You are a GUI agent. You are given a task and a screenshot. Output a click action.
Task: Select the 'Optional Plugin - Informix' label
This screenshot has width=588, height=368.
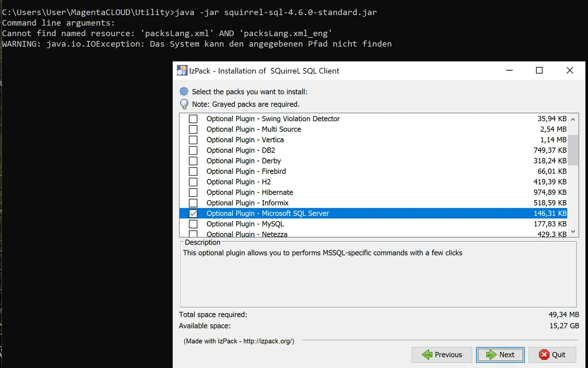coord(248,203)
